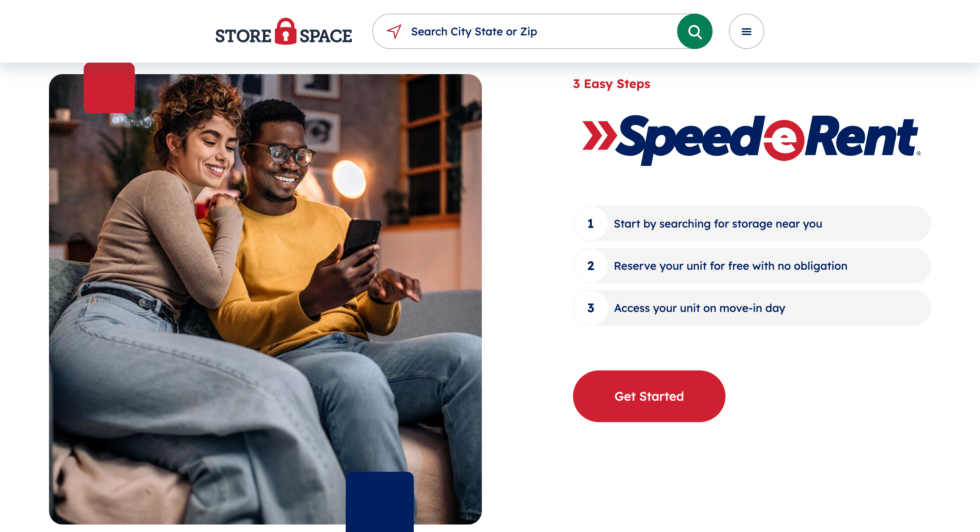980x532 pixels.
Task: Click the red double chevrons in SpeedeRent logo
Action: tap(599, 135)
